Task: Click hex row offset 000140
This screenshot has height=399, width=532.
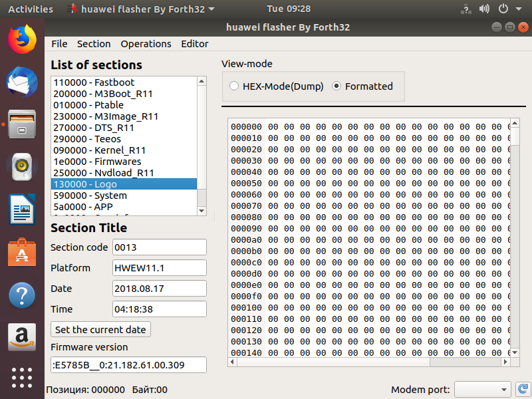Action: click(x=246, y=353)
